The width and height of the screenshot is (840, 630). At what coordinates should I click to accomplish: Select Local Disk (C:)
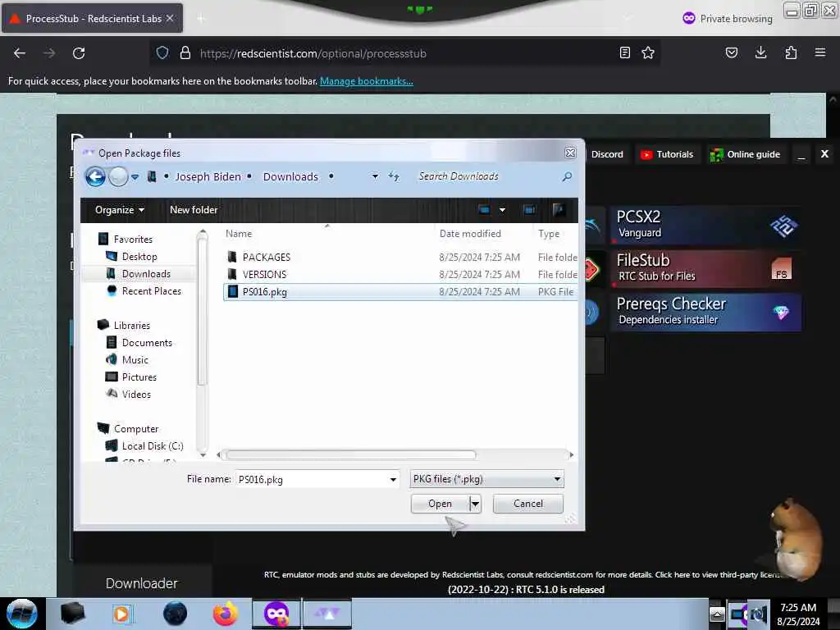[x=153, y=446]
